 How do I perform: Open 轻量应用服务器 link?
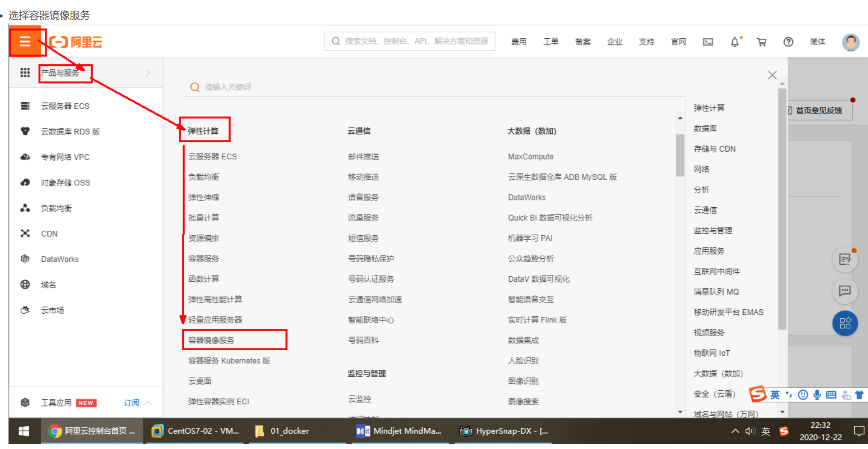pyautogui.click(x=215, y=320)
